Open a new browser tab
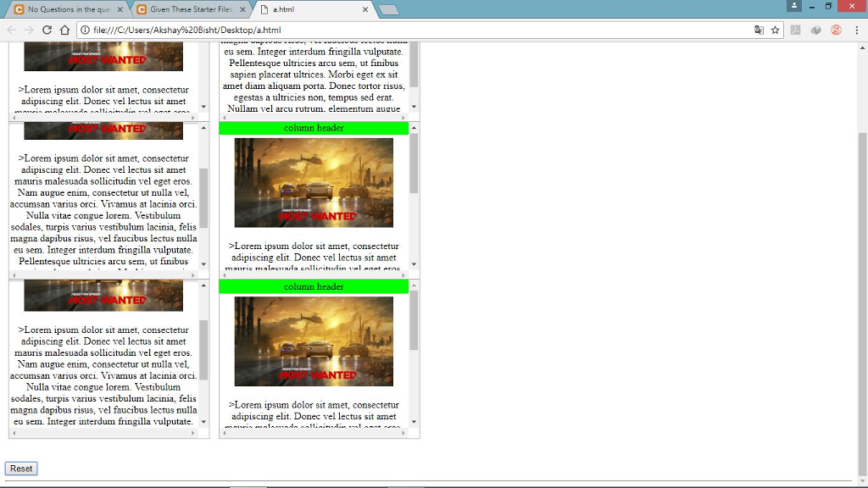Screen dimensions: 868x488 388,10
